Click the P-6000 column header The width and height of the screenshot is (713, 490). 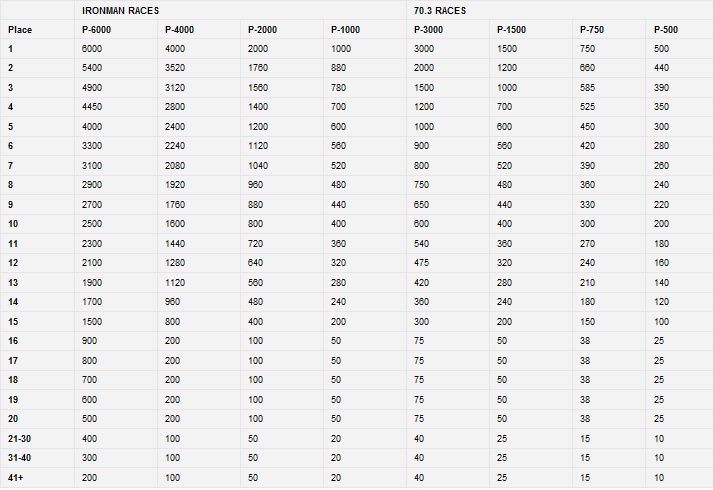[x=96, y=30]
